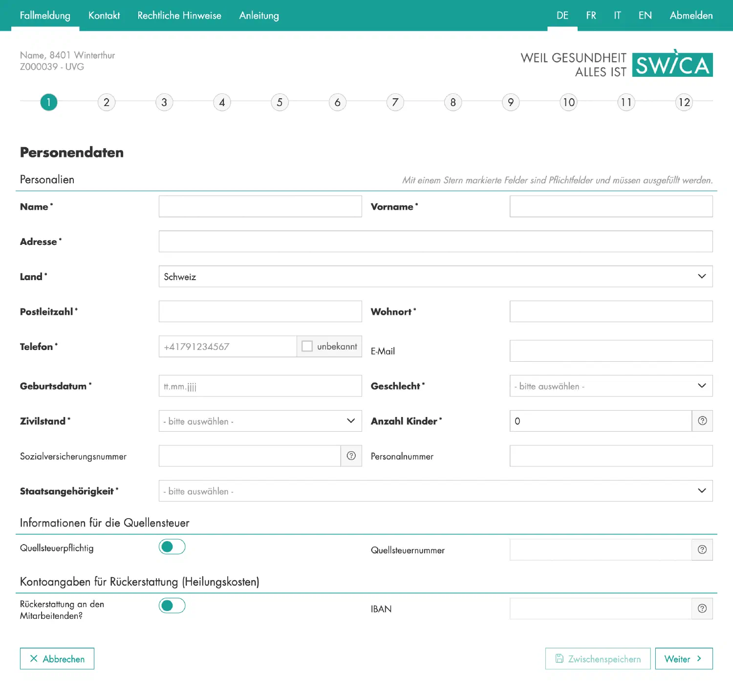Click the Quellsteuernummer help icon
Viewport: 733px width, 700px height.
[x=702, y=550]
